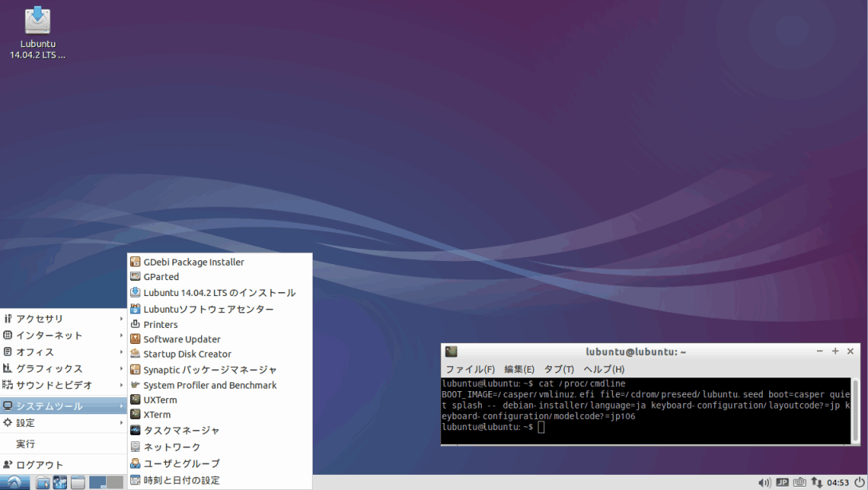Click the network connection tray icon
The width and height of the screenshot is (868, 490).
point(816,483)
